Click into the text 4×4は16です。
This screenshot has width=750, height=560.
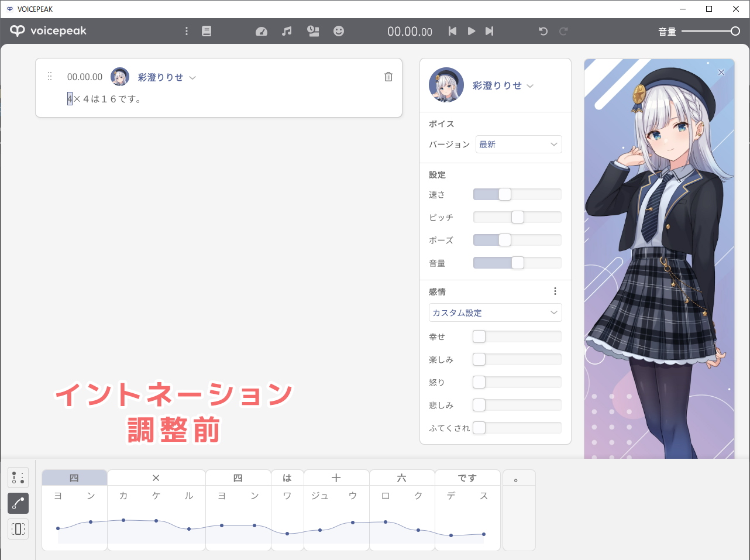click(104, 99)
